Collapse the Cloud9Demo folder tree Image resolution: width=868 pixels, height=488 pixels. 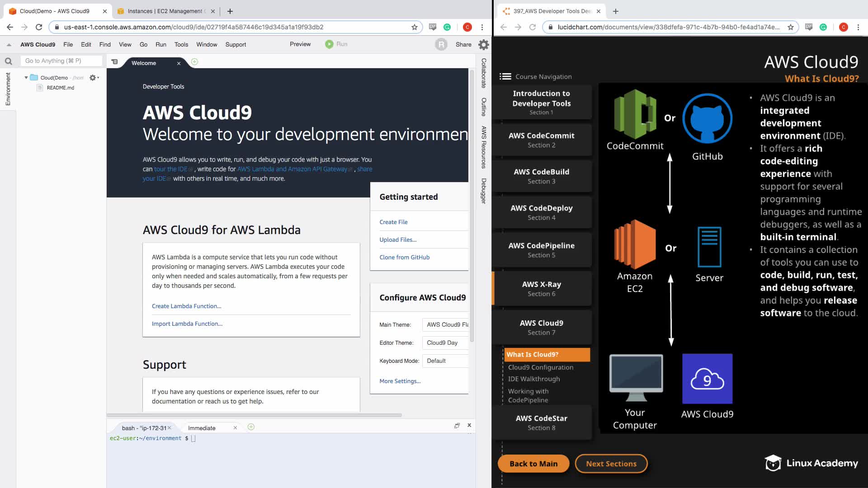(x=26, y=78)
